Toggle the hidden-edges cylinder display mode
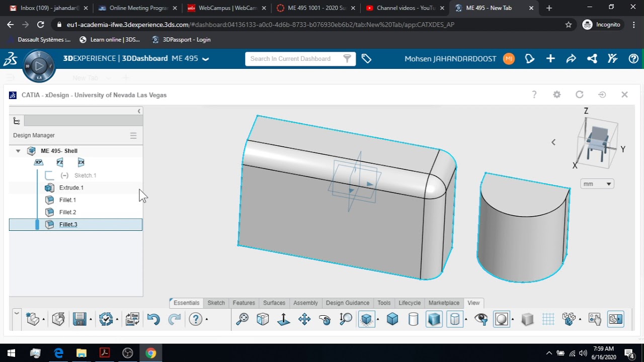The image size is (644, 362). pos(455,319)
